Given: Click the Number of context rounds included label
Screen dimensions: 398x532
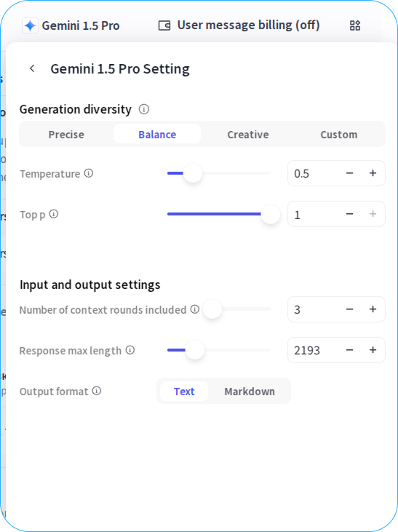Looking at the screenshot, I should click(103, 310).
